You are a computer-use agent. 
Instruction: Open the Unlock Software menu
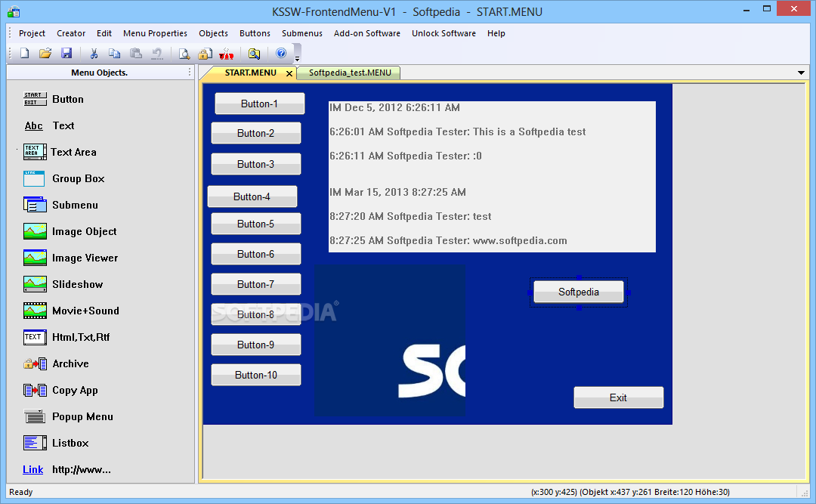[x=444, y=33]
